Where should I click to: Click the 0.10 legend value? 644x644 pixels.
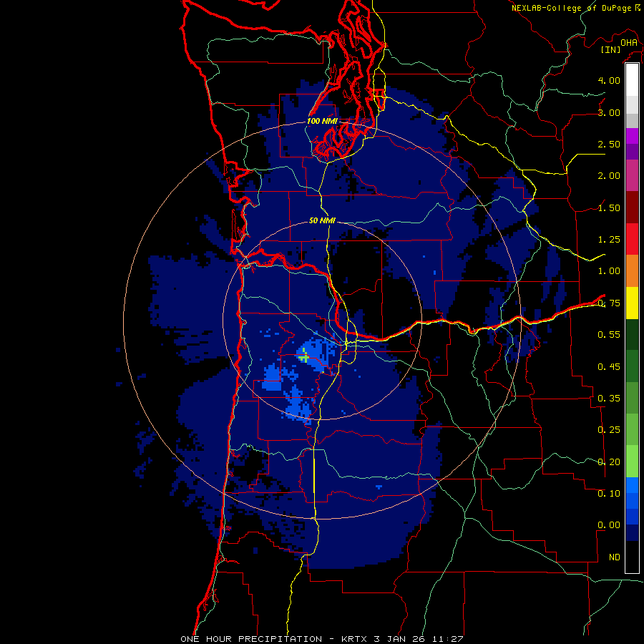tap(609, 494)
